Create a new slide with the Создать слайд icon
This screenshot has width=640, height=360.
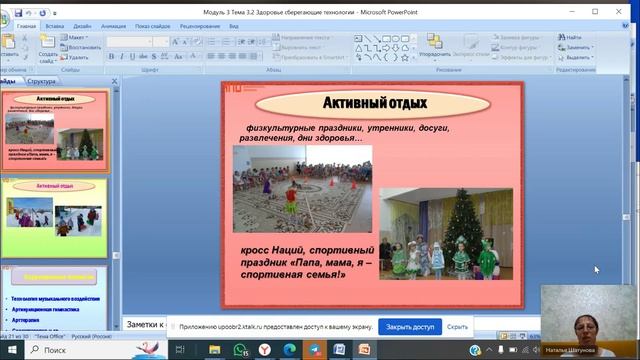48,41
